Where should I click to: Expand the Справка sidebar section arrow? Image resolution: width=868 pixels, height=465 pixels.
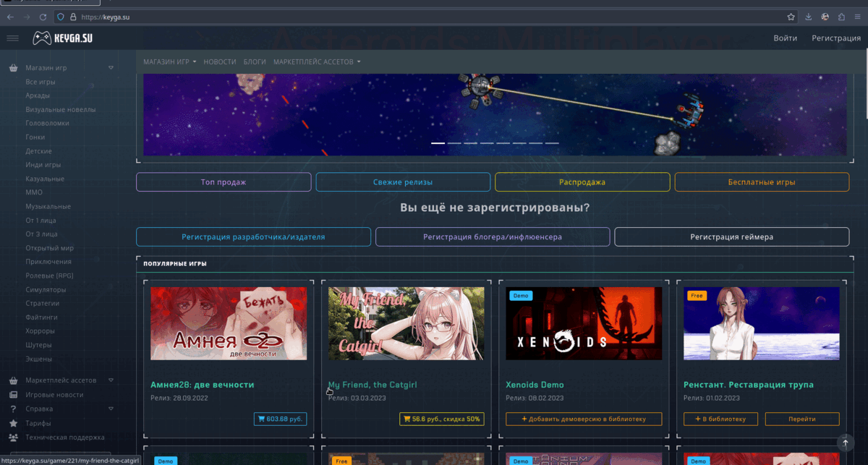point(111,409)
